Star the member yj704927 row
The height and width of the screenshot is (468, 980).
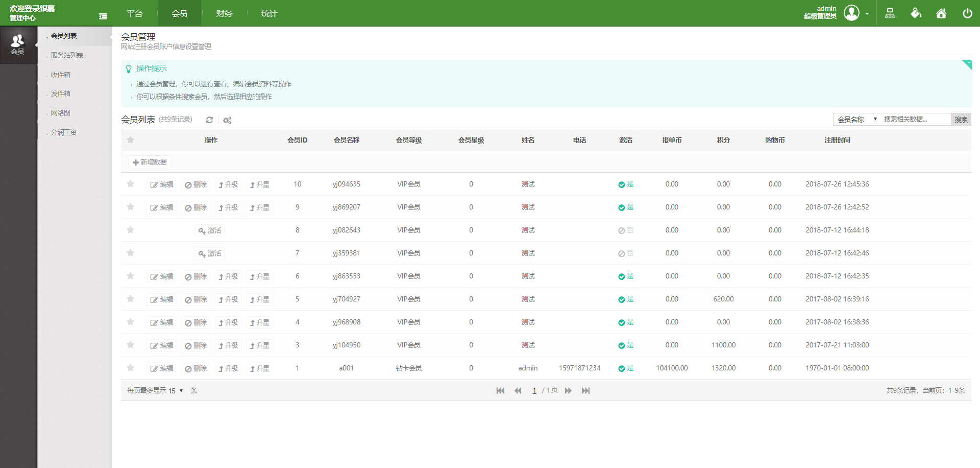[x=130, y=299]
